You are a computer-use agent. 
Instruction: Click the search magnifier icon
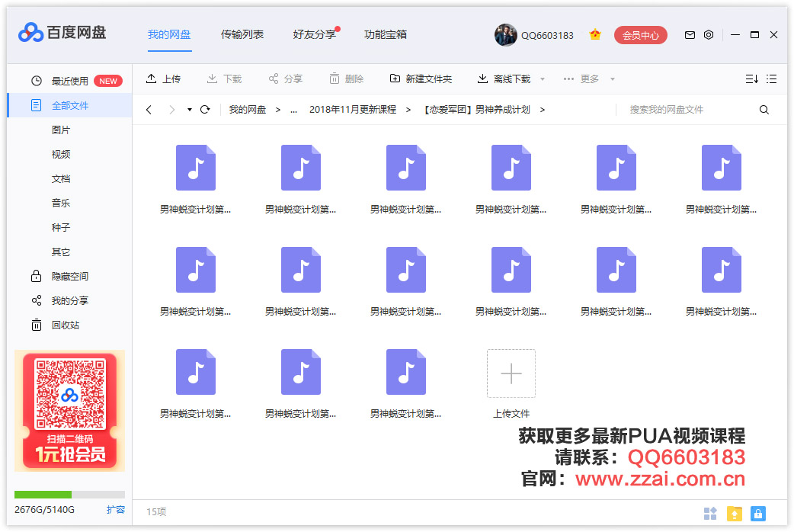[x=764, y=110]
